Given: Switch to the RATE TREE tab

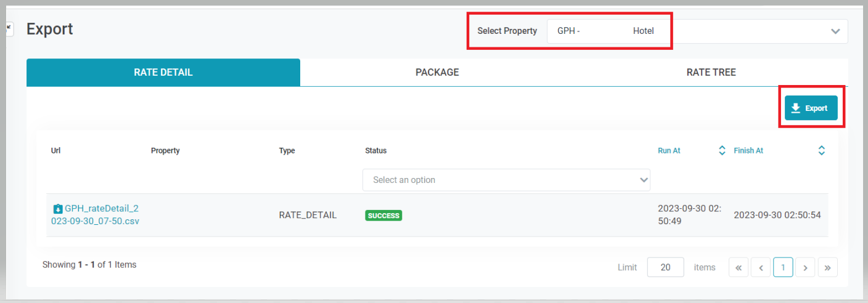Looking at the screenshot, I should [x=711, y=72].
